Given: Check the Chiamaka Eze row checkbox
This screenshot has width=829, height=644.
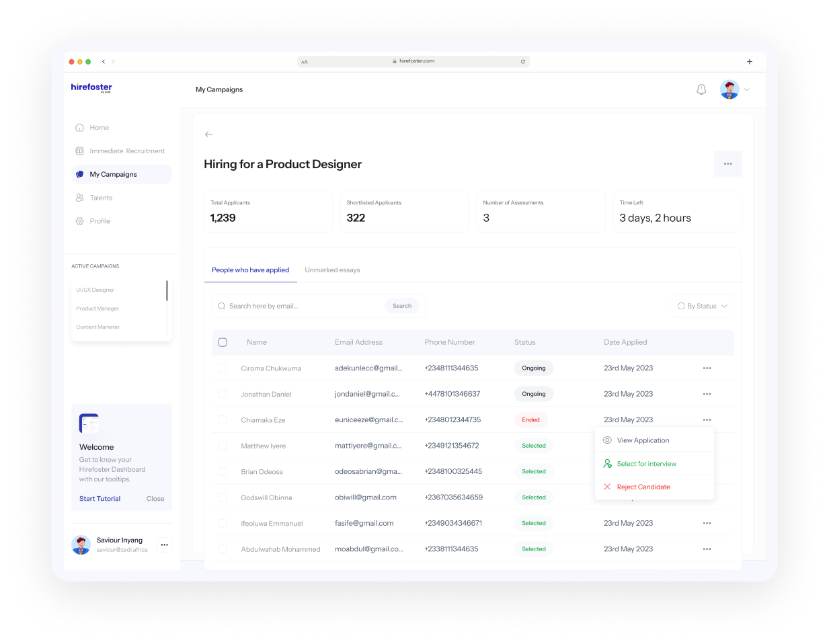Looking at the screenshot, I should pos(223,420).
